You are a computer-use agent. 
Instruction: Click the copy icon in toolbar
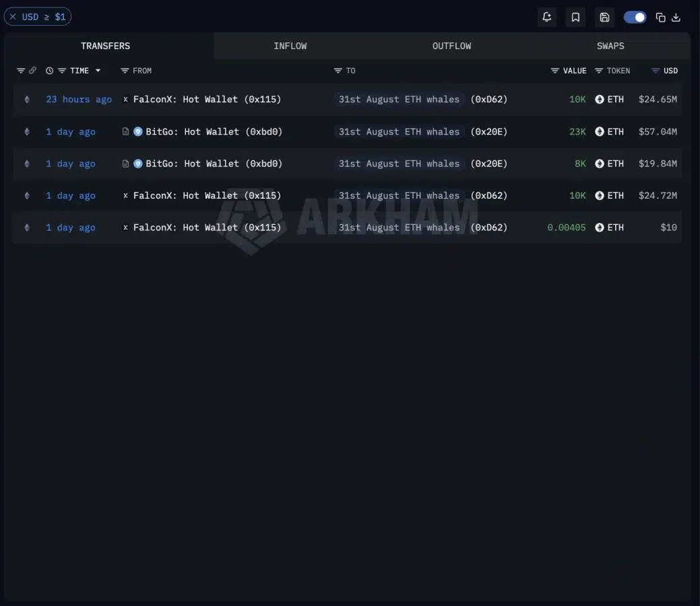[x=660, y=18]
